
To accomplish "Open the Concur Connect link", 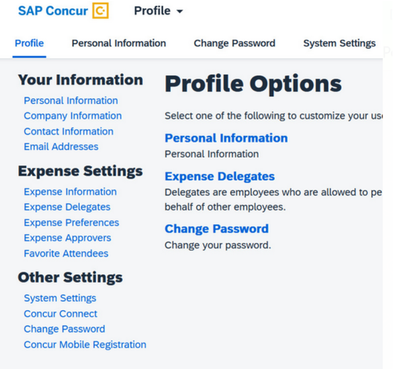I will tap(60, 314).
